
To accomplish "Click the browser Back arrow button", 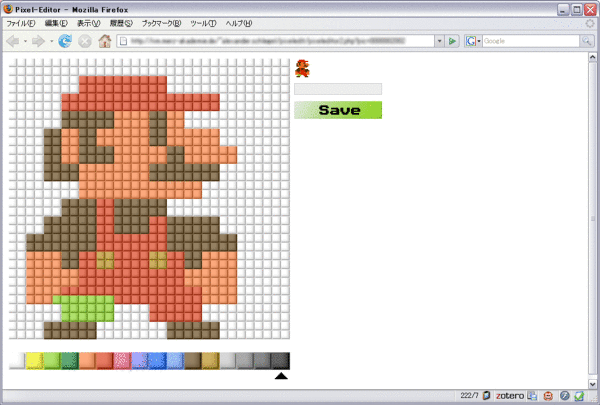I will (x=14, y=41).
